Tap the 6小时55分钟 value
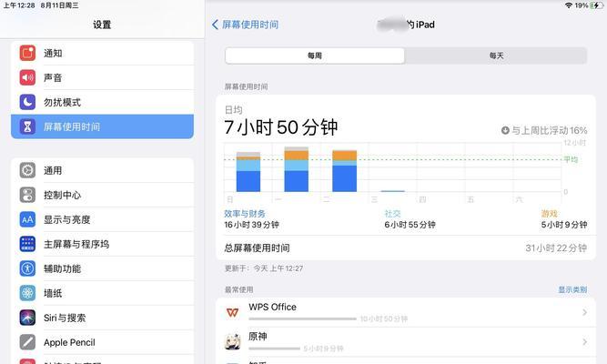This screenshot has height=364, width=607. (x=410, y=225)
